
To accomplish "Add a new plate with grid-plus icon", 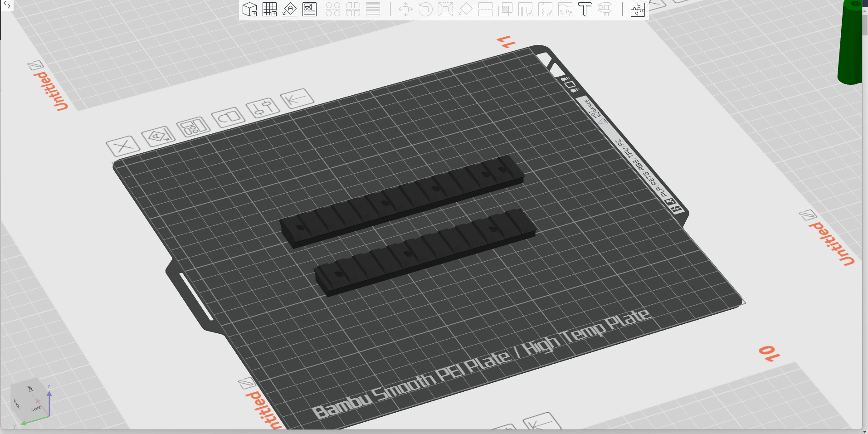I will 269,10.
